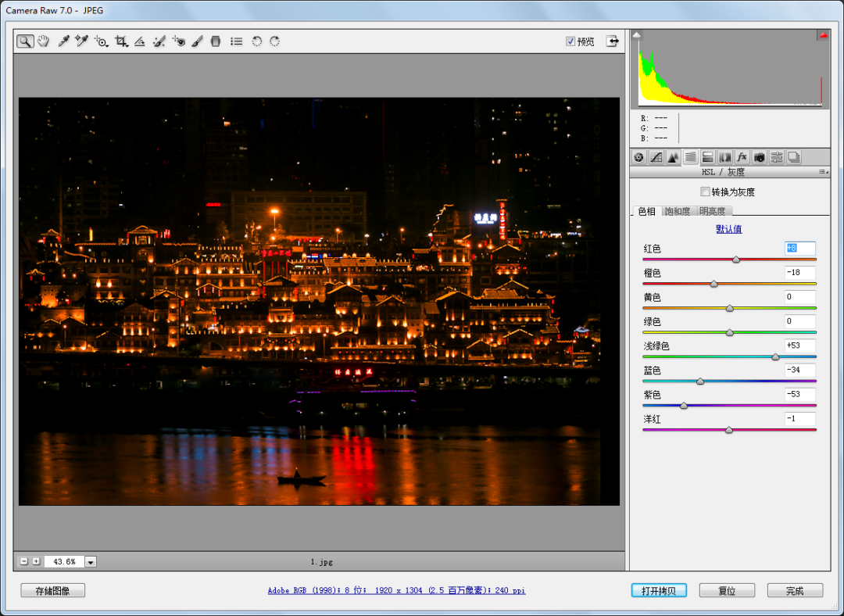
Task: Select the Straighten tool
Action: pyautogui.click(x=139, y=41)
